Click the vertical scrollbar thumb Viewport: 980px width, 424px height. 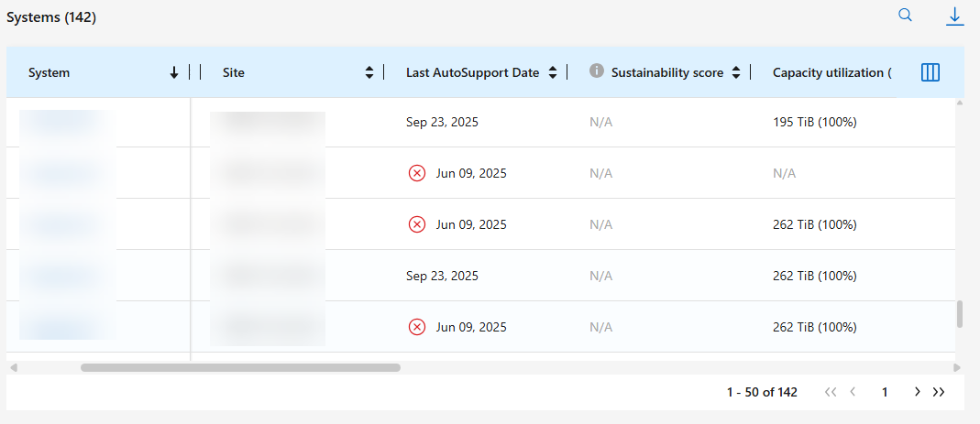pos(960,314)
